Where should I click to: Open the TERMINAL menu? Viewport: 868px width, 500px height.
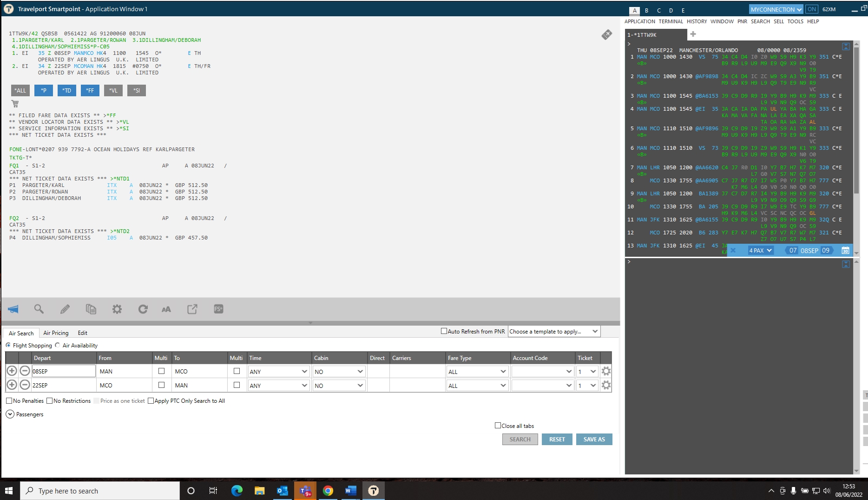[671, 21]
